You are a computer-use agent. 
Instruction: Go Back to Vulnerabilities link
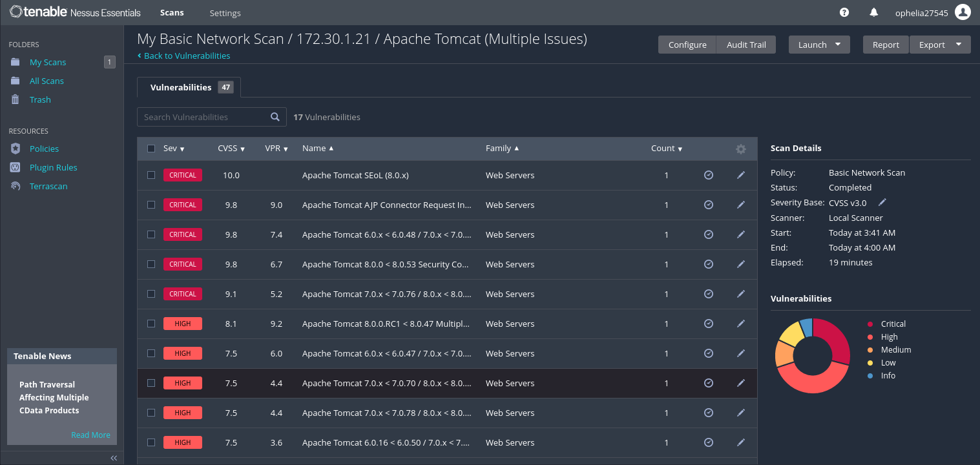187,56
